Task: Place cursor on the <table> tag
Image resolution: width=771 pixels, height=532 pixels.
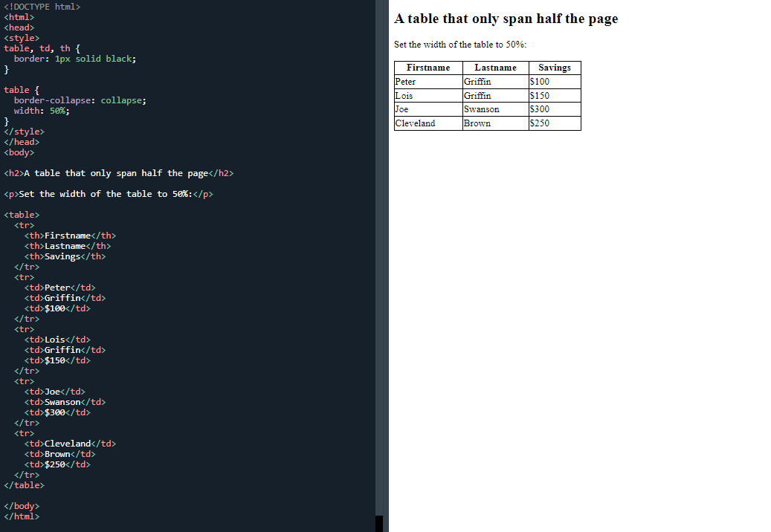Action: [x=22, y=214]
